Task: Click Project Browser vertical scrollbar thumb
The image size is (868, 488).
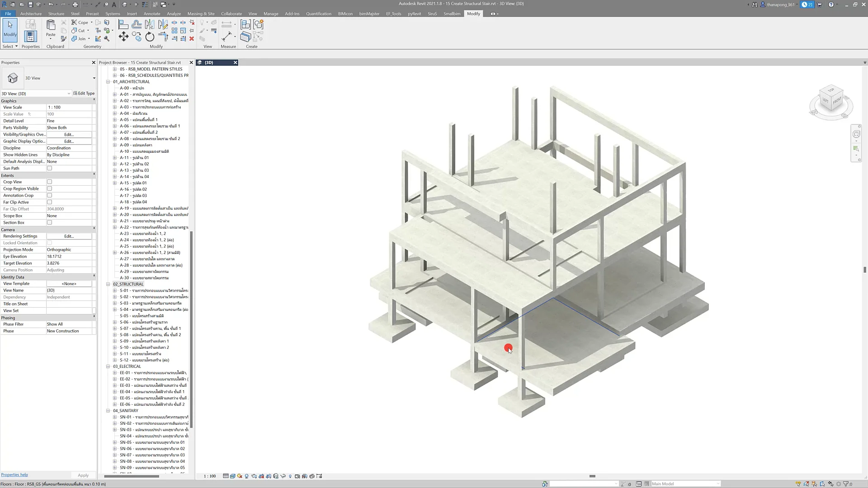Action: click(192, 330)
